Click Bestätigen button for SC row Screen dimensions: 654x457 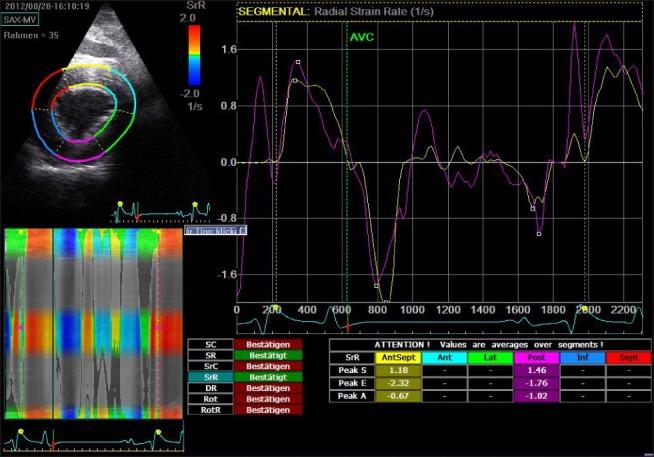(261, 345)
